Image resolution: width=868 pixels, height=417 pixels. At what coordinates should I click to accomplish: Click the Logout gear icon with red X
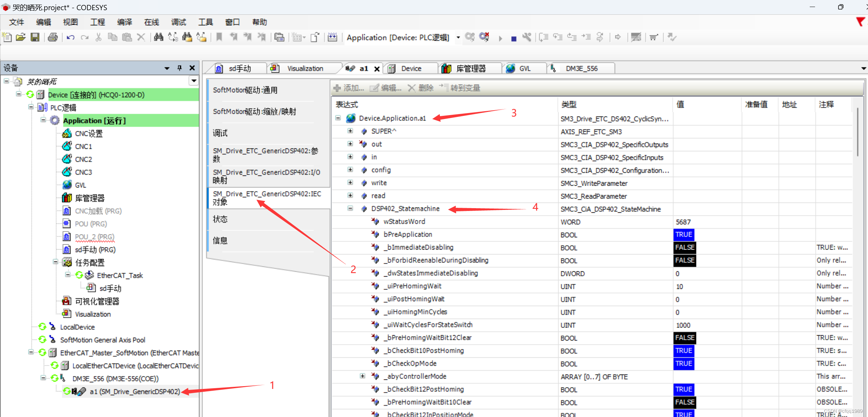[484, 37]
